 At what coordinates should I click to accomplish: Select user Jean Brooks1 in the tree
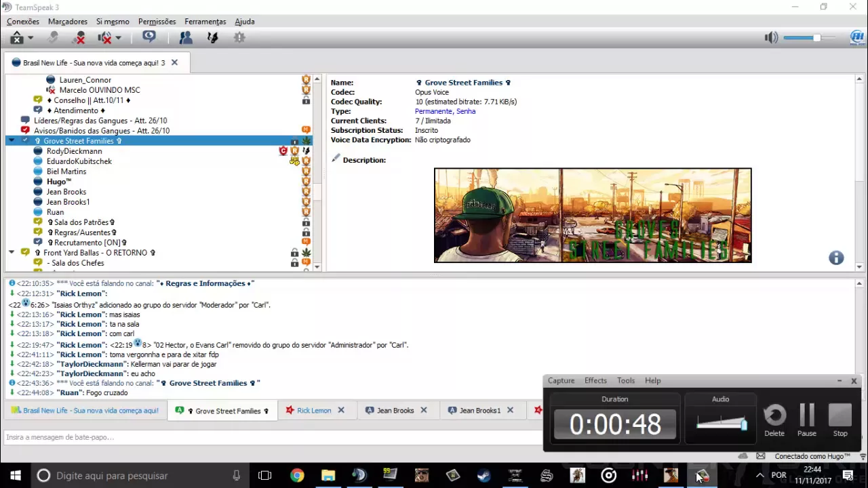68,202
